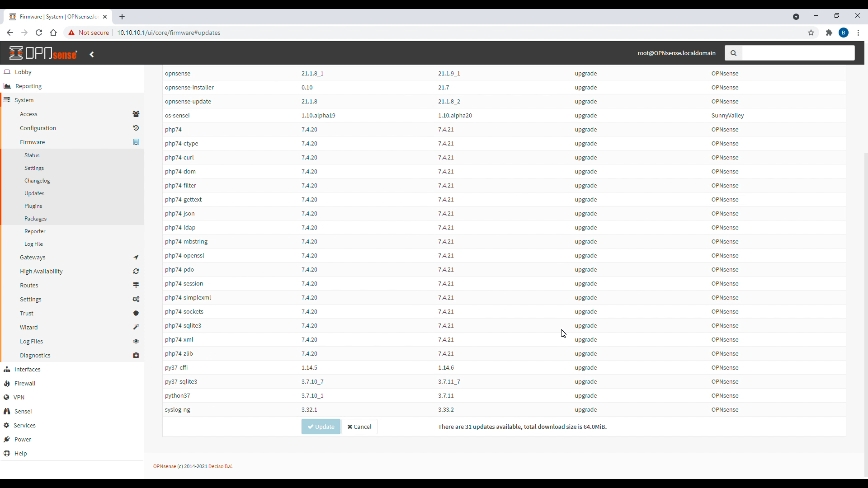Open Firmware Packages page

(35, 218)
